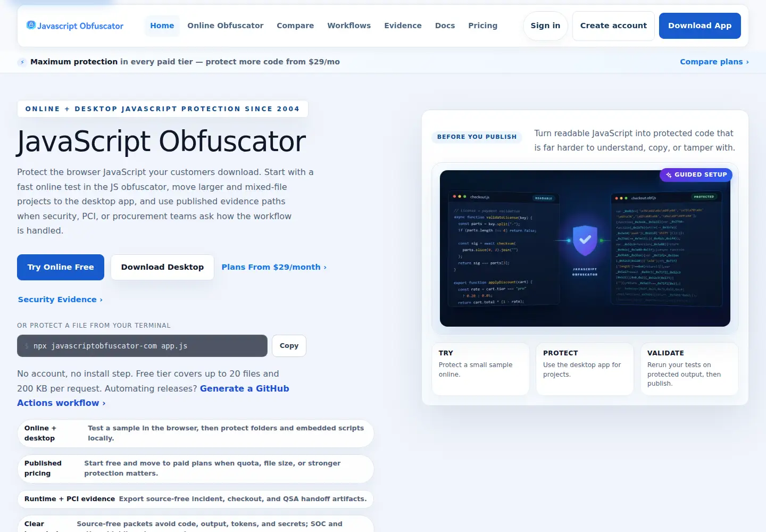Click the code preview illustration
The width and height of the screenshot is (766, 532).
(x=585, y=248)
